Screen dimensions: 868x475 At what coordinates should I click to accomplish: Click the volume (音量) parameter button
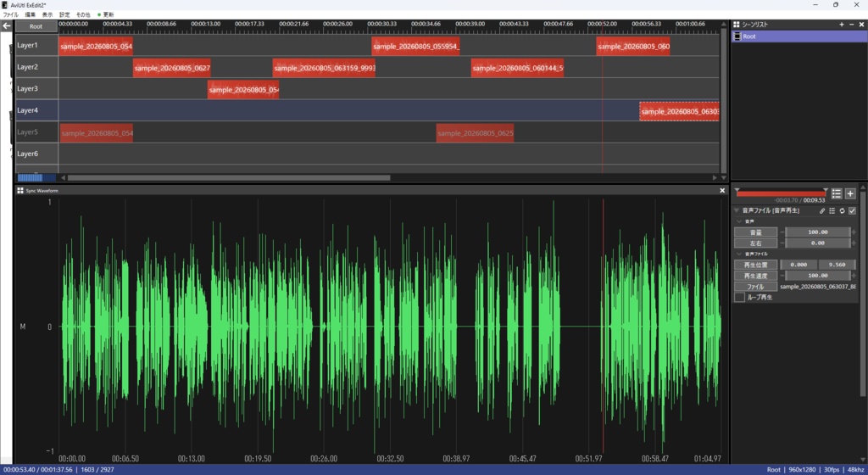pos(755,232)
